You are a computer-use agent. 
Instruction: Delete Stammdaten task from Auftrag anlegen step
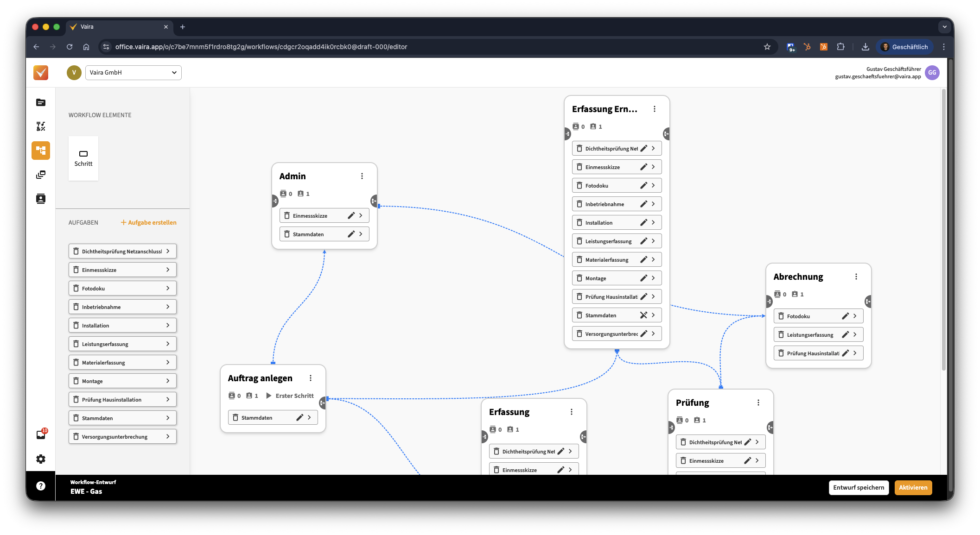[235, 417]
